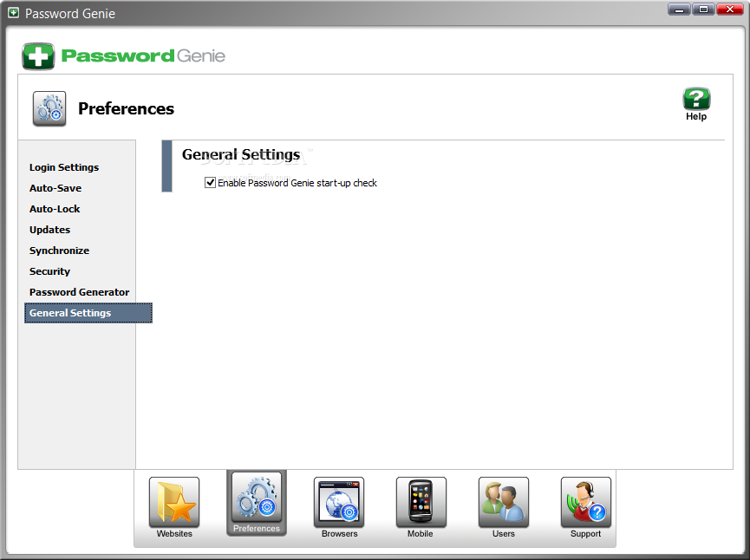The image size is (750, 560).
Task: Click the General Settings heading text
Action: [241, 155]
